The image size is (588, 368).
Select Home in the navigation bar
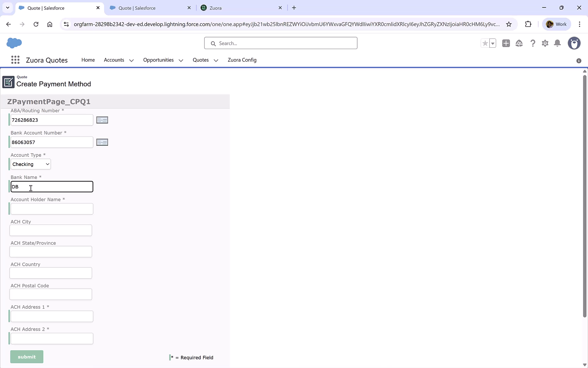[88, 60]
